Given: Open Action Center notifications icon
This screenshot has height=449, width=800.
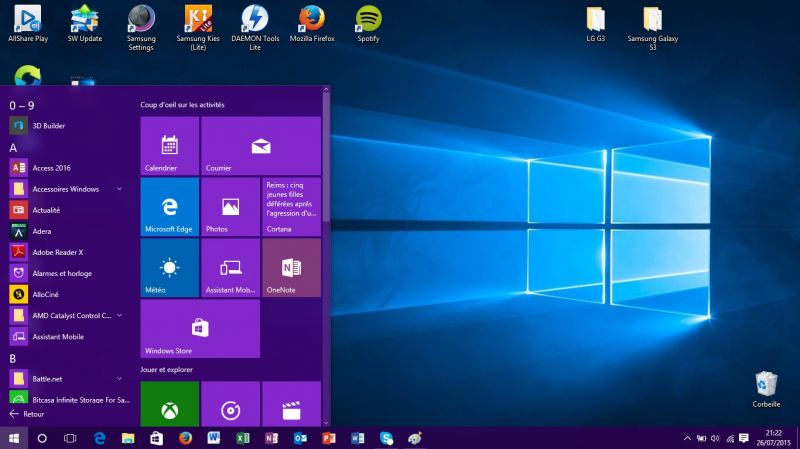Looking at the screenshot, I should click(744, 438).
